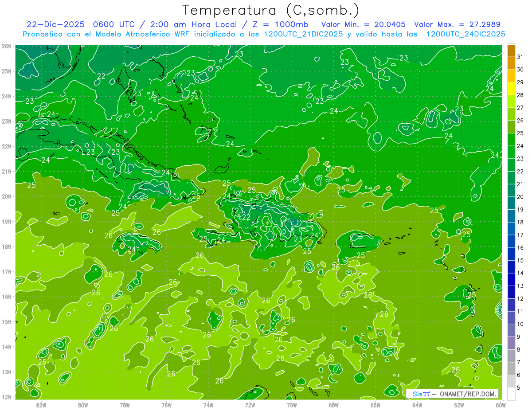
Task: Click the white swatch below 5
Action: [511, 394]
